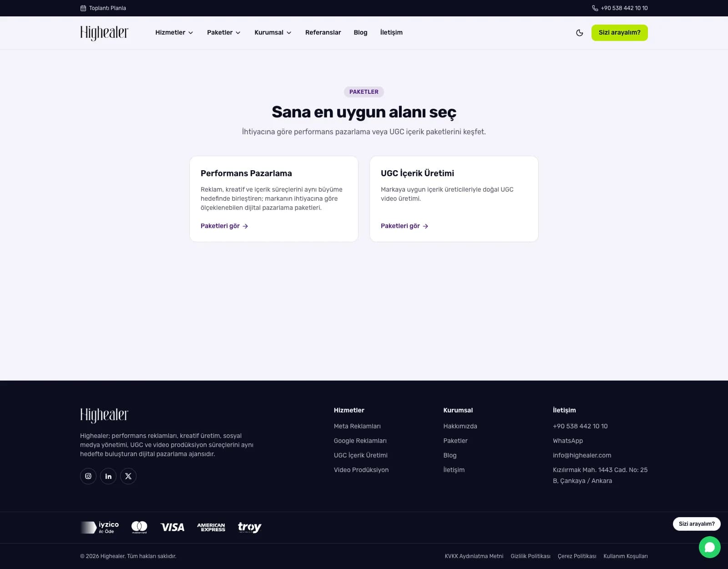
Task: Open WhatsApp footer contact link
Action: click(568, 441)
